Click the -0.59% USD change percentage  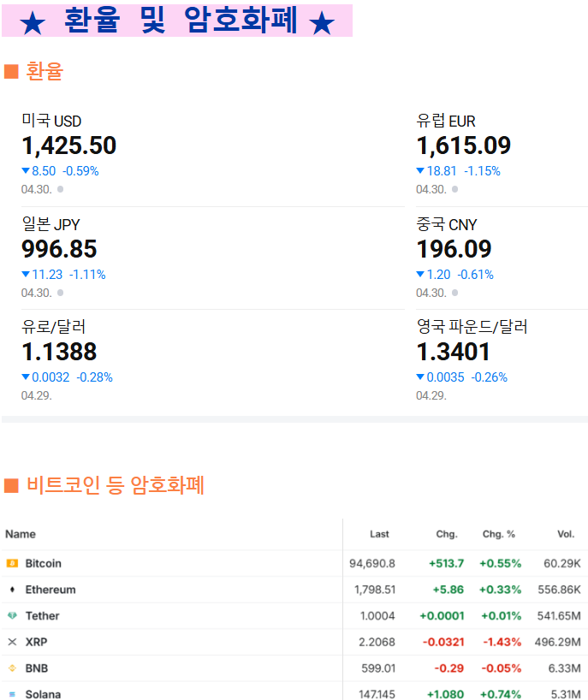coord(80,171)
